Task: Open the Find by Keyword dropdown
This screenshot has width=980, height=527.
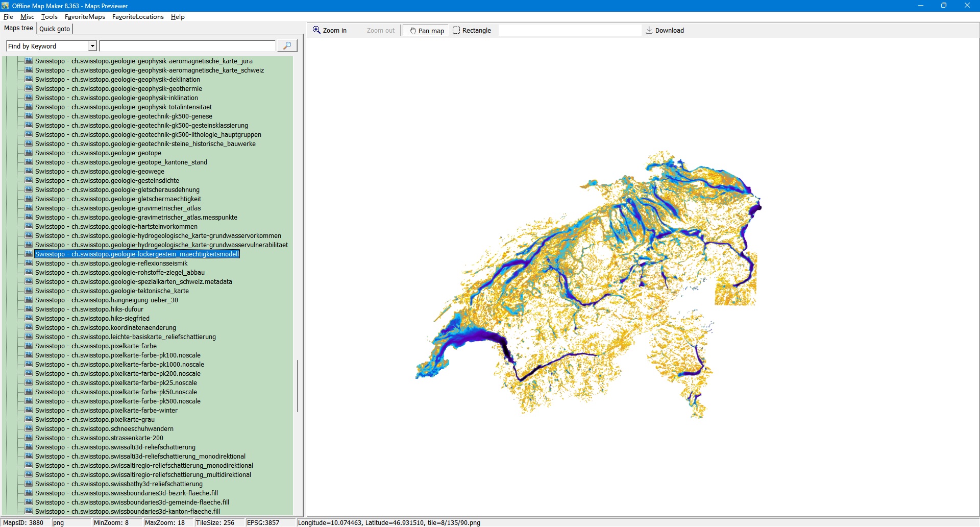Action: click(92, 46)
